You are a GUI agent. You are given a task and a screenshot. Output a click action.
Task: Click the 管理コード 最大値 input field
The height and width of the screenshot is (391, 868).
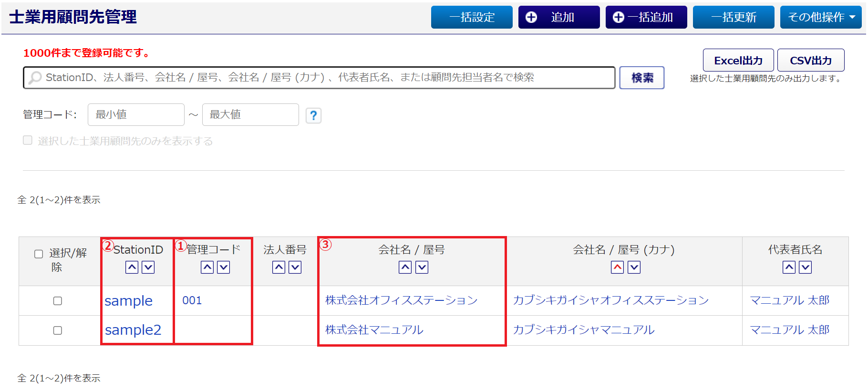[x=250, y=115]
